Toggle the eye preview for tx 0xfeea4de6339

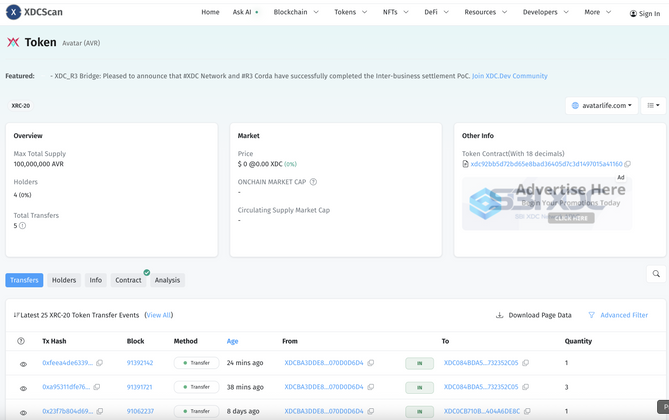23,364
